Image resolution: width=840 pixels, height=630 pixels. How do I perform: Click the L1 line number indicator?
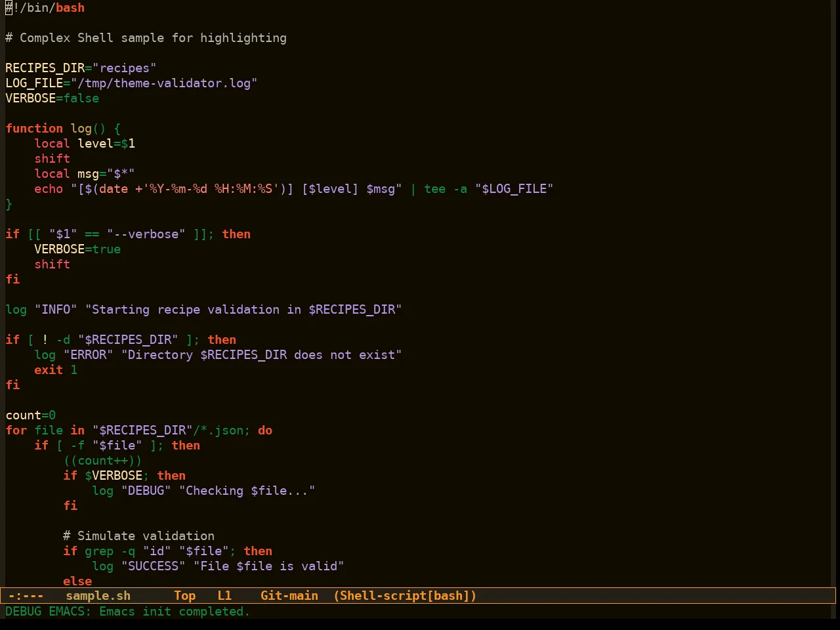(x=224, y=596)
